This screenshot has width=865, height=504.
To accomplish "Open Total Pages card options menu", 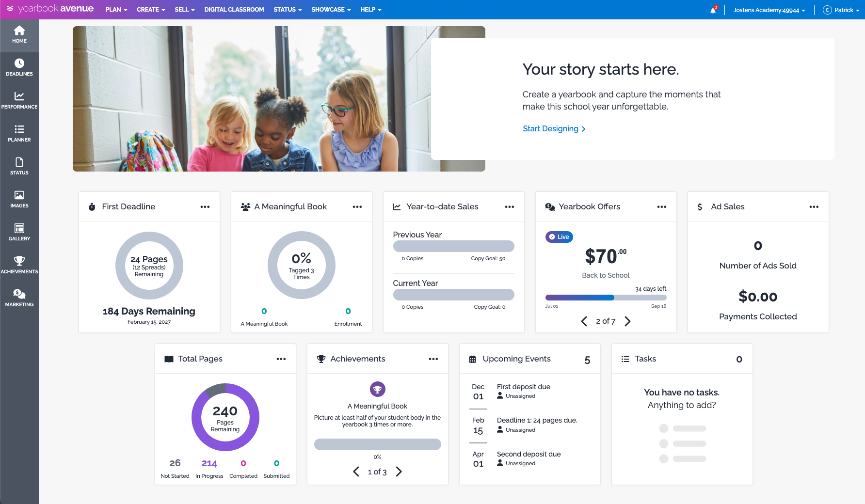I will pos(281,359).
